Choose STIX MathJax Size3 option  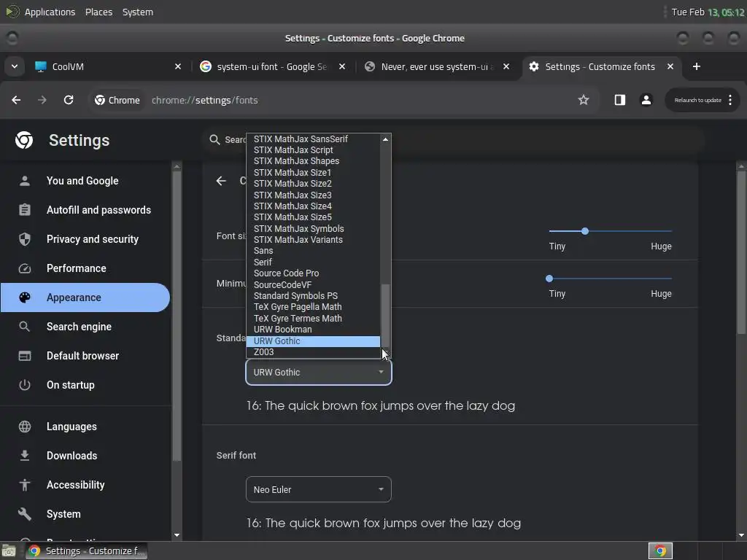pos(314,195)
